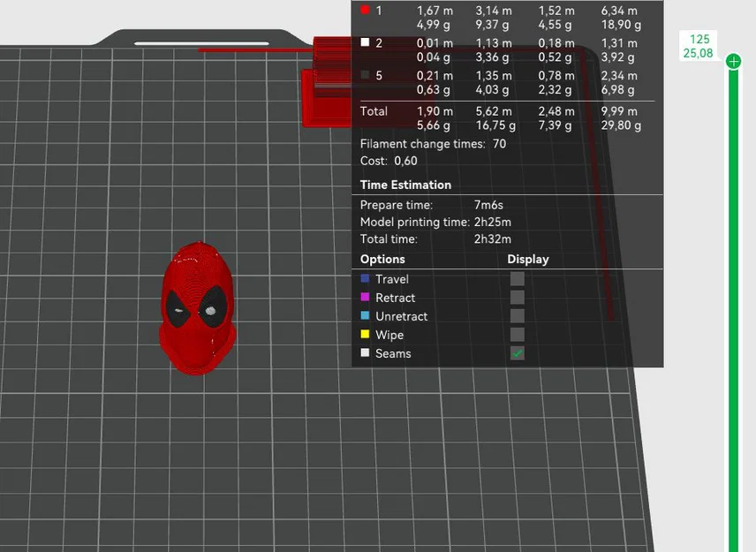Select the red head model on the plate
Viewport: 756px width, 552px height.
click(199, 309)
